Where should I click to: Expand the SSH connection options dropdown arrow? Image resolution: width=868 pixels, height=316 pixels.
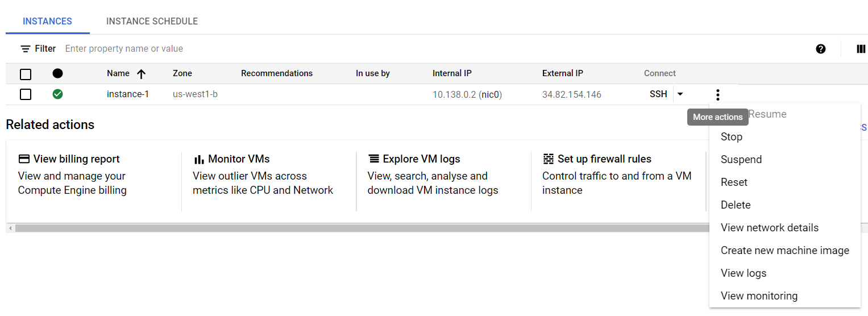tap(680, 94)
